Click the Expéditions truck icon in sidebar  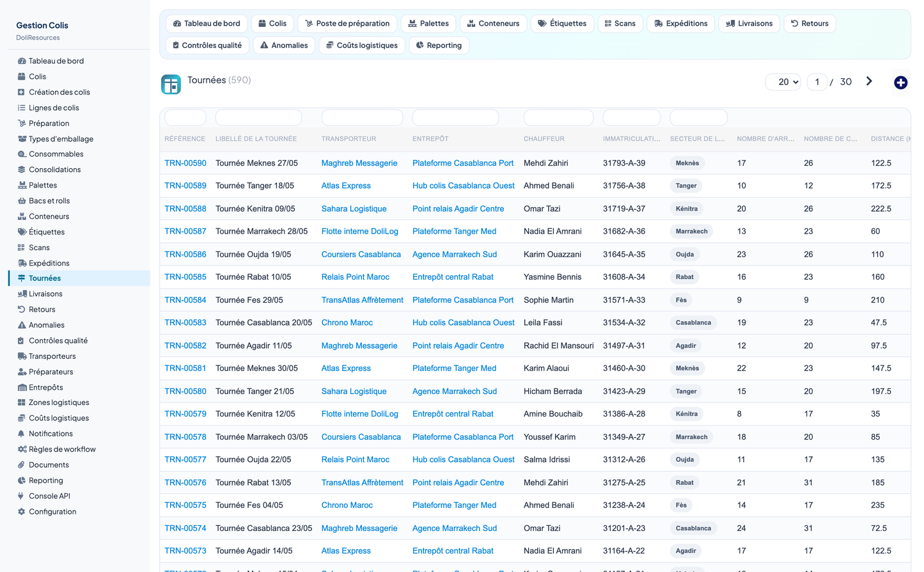22,263
